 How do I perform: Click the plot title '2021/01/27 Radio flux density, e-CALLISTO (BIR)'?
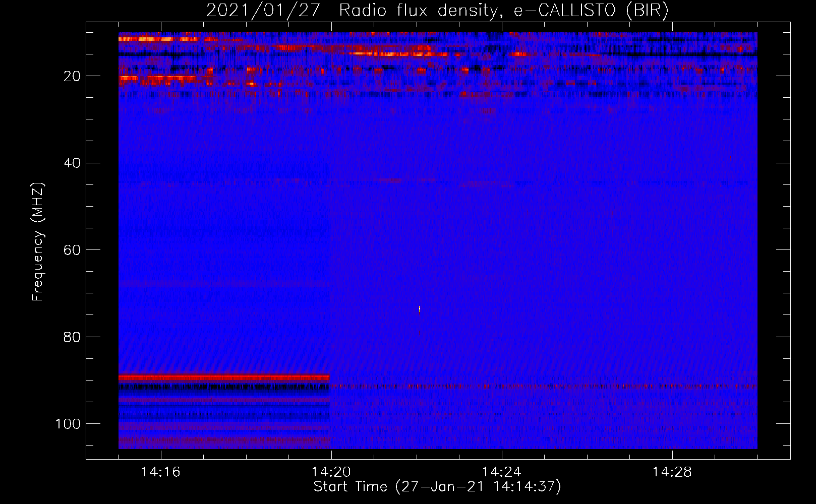tap(437, 11)
